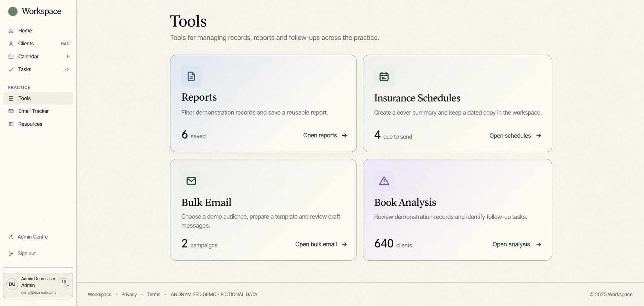Click the Home house icon

(11, 31)
